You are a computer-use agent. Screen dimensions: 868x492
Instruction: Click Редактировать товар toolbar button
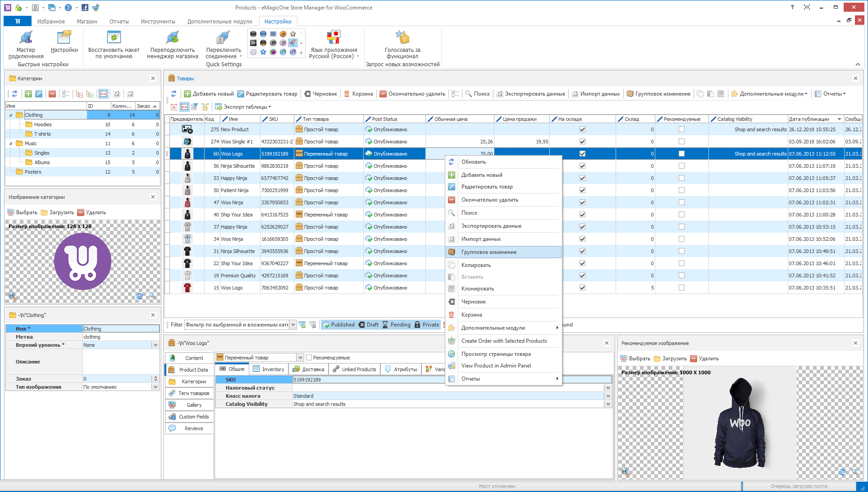[x=267, y=94]
